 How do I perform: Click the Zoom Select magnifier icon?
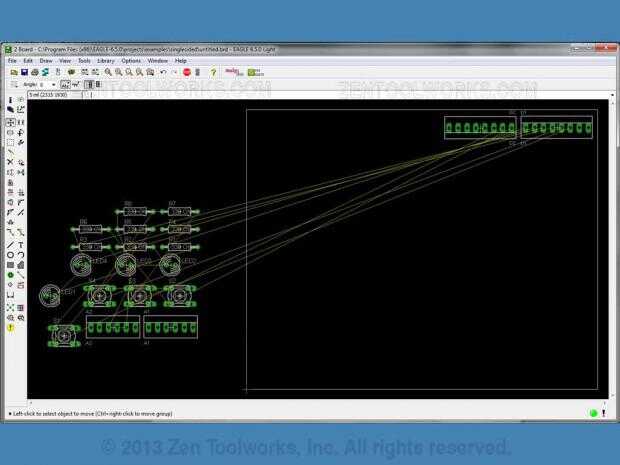coord(150,72)
